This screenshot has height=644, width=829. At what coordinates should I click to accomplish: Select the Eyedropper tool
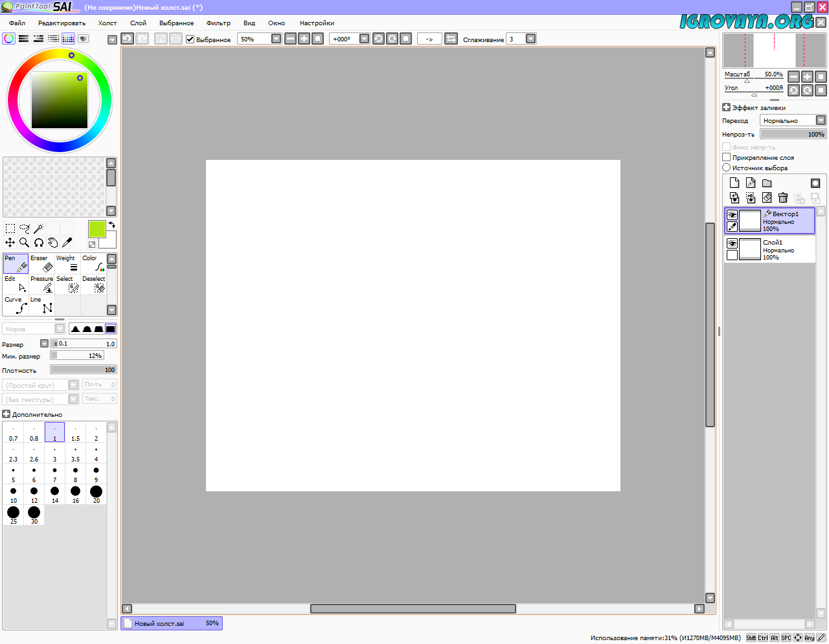point(67,243)
